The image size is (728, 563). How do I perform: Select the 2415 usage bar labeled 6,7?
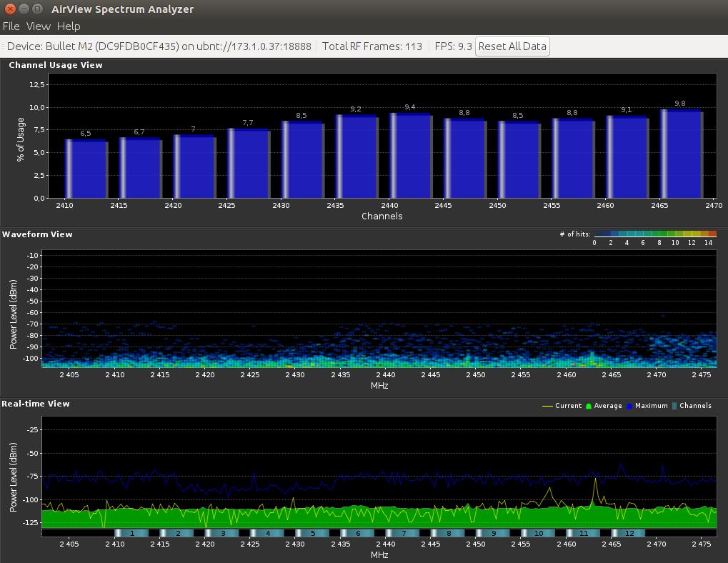click(x=141, y=168)
